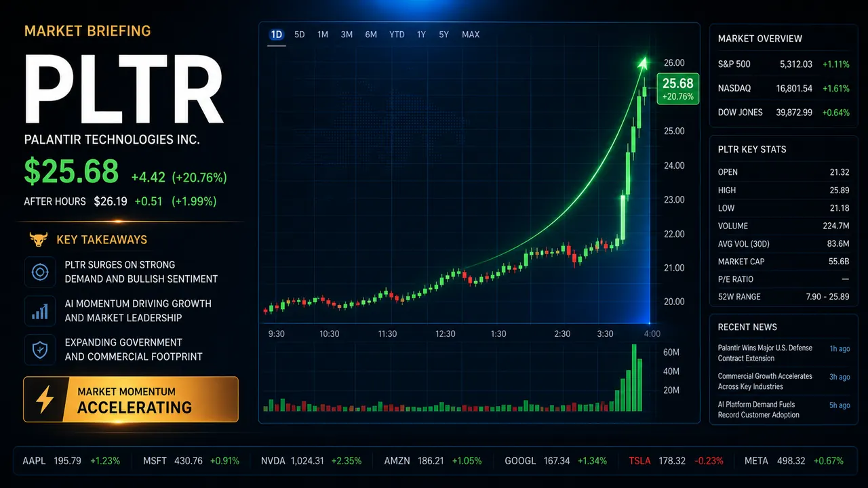Click the AMZN entry in the bottom ticker

click(x=433, y=461)
